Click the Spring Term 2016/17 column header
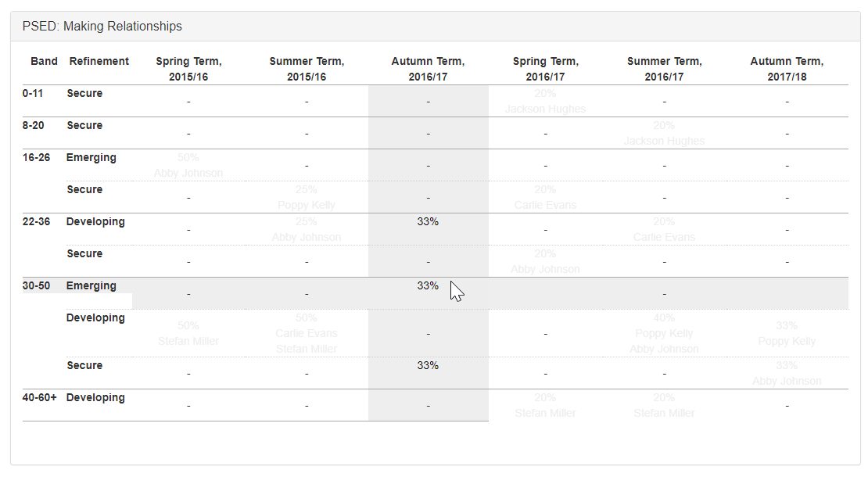This screenshot has height=477, width=868. (545, 69)
